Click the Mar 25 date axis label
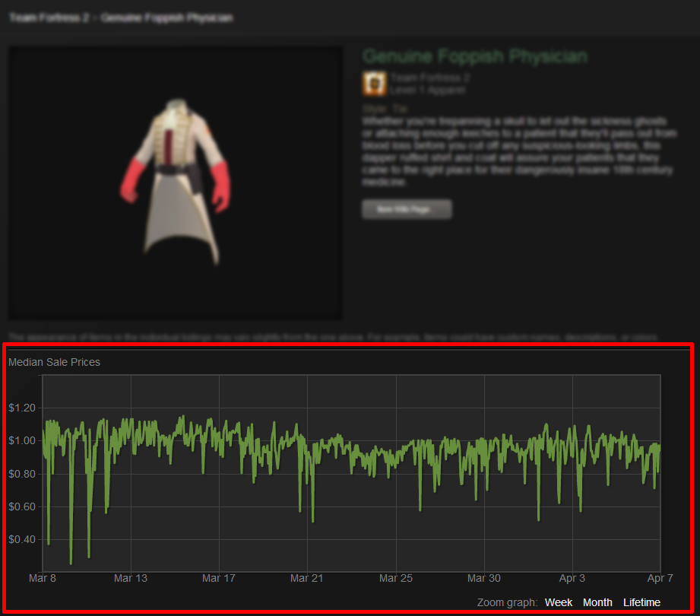This screenshot has width=700, height=616. 396,578
